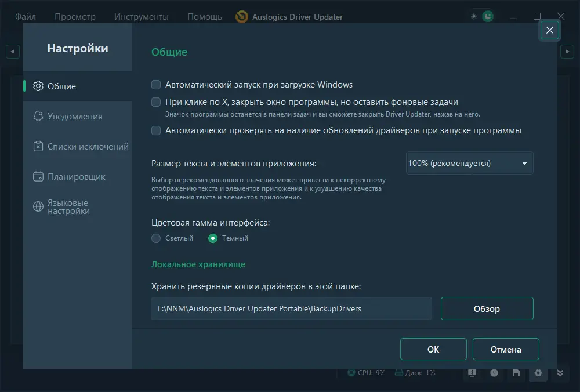This screenshot has height=392, width=580.
Task: Open the text size dropdown
Action: (x=469, y=163)
